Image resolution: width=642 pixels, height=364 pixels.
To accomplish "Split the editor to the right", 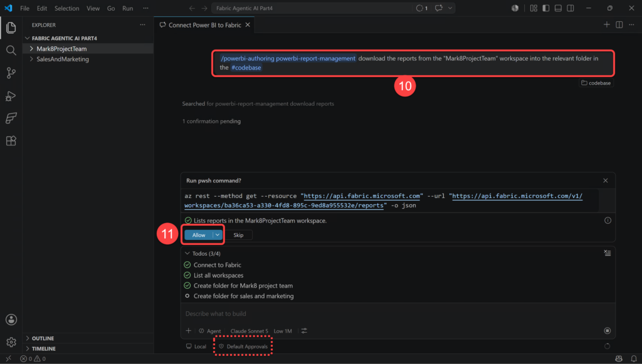I will coord(619,25).
